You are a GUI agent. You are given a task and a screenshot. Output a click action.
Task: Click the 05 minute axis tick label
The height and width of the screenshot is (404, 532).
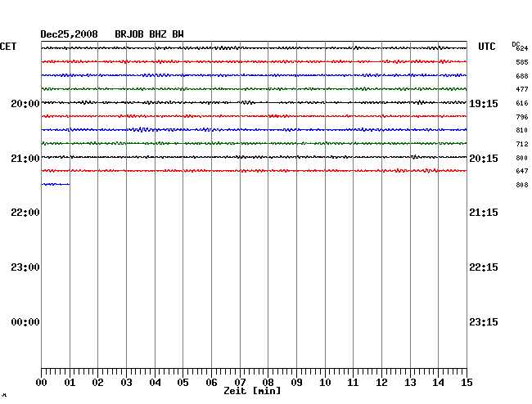pos(183,383)
